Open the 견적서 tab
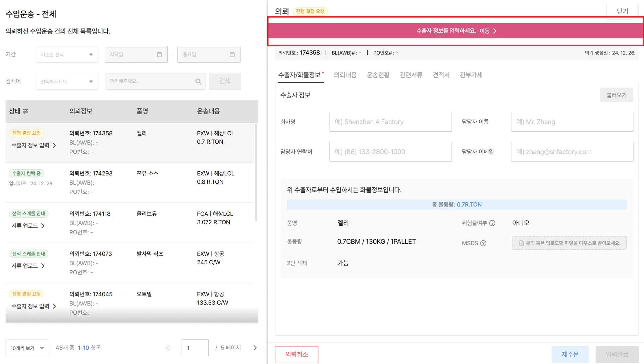The height and width of the screenshot is (364, 644). tap(441, 75)
